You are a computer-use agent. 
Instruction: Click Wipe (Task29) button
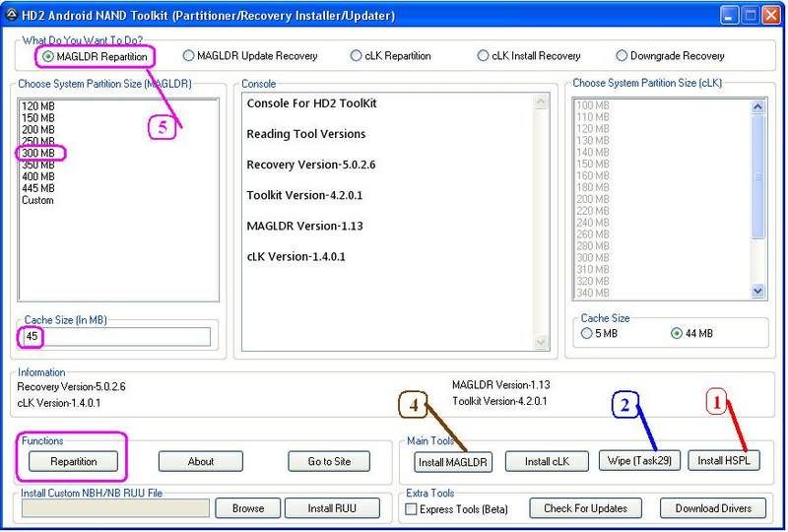[x=639, y=460]
